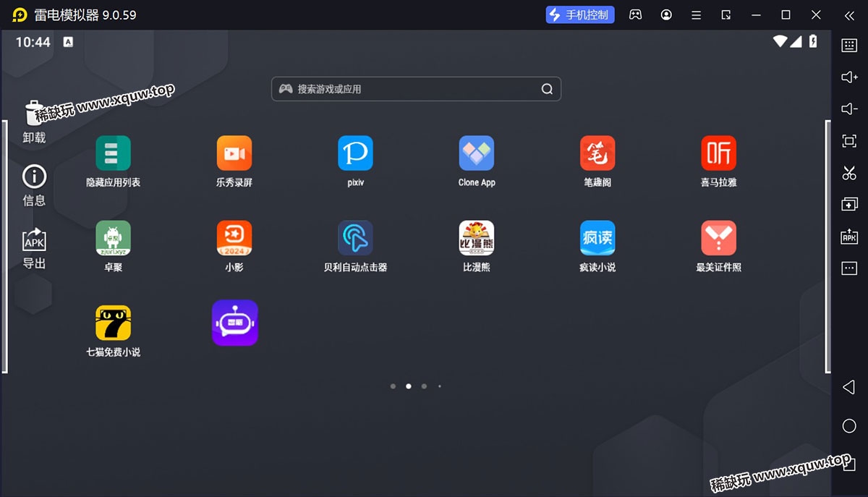
Task: Open the hamburger menu in title bar
Action: 696,14
